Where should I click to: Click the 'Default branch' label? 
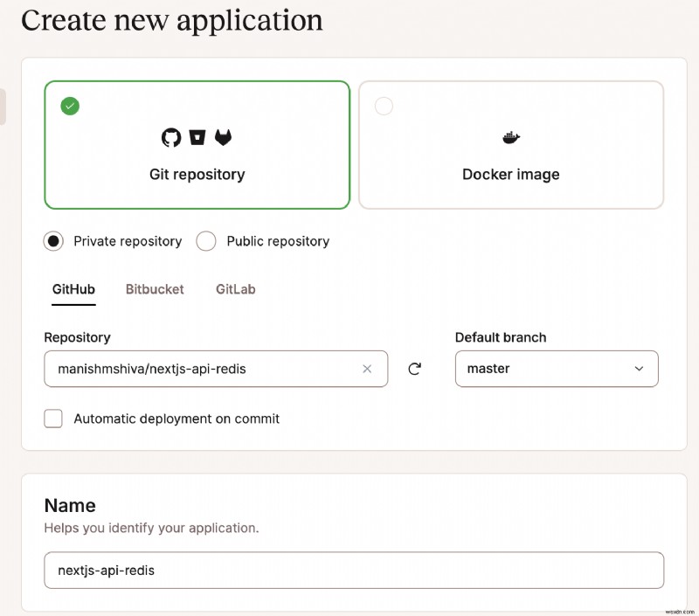501,337
